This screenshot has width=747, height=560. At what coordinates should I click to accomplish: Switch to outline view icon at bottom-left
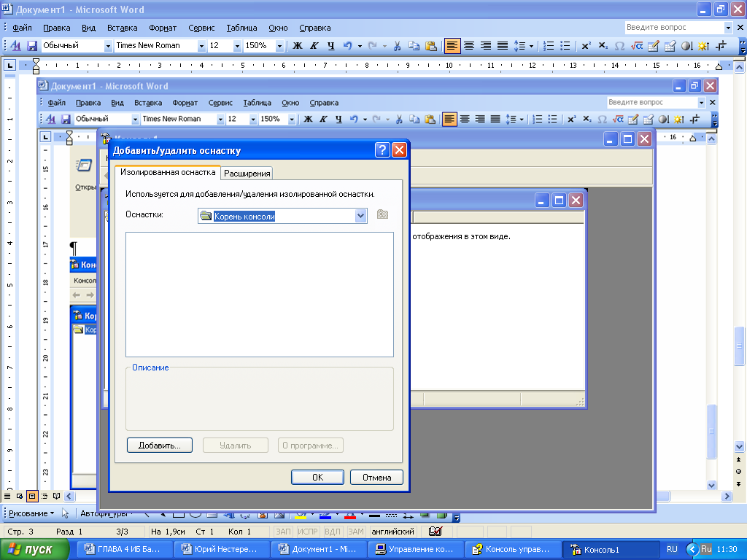(44, 496)
